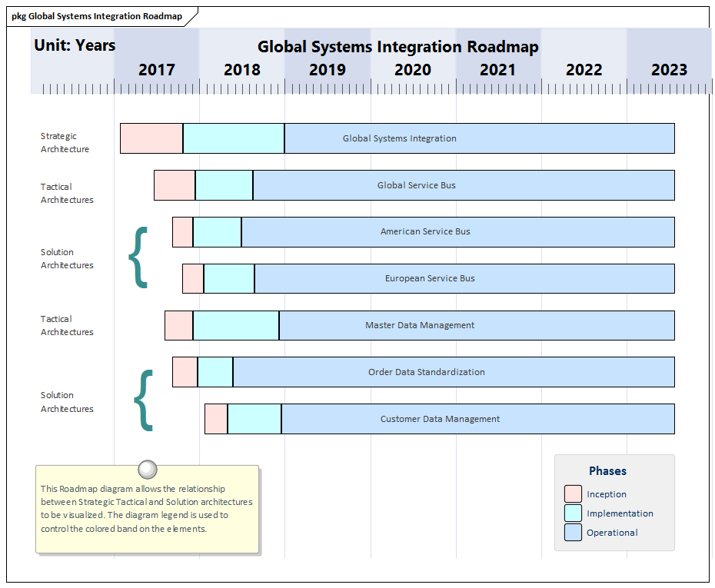Image resolution: width=715 pixels, height=588 pixels.
Task: Select the curly brace beside American Service Bus
Action: click(138, 257)
